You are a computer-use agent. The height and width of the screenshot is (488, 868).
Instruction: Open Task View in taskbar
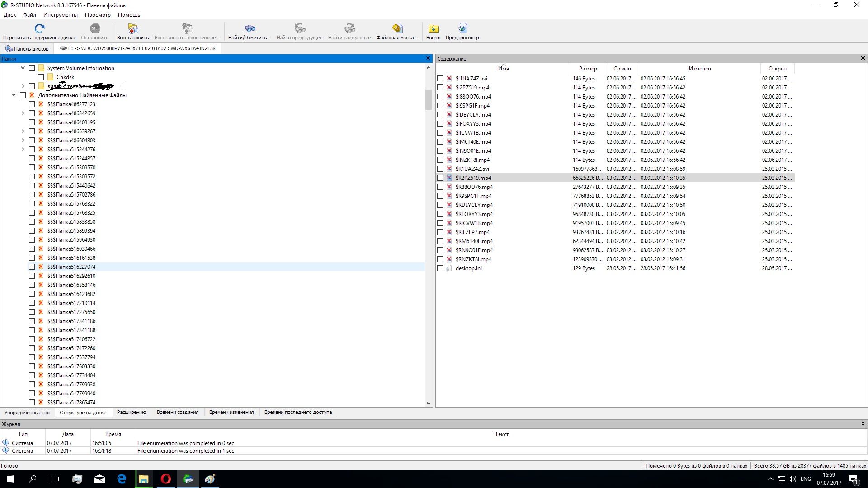(x=54, y=479)
